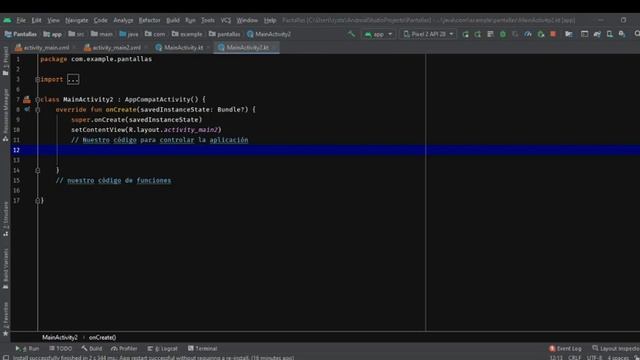Screen dimensions: 640x360
Task: Open the Layout Inspector
Action: pyautogui.click(x=616, y=349)
